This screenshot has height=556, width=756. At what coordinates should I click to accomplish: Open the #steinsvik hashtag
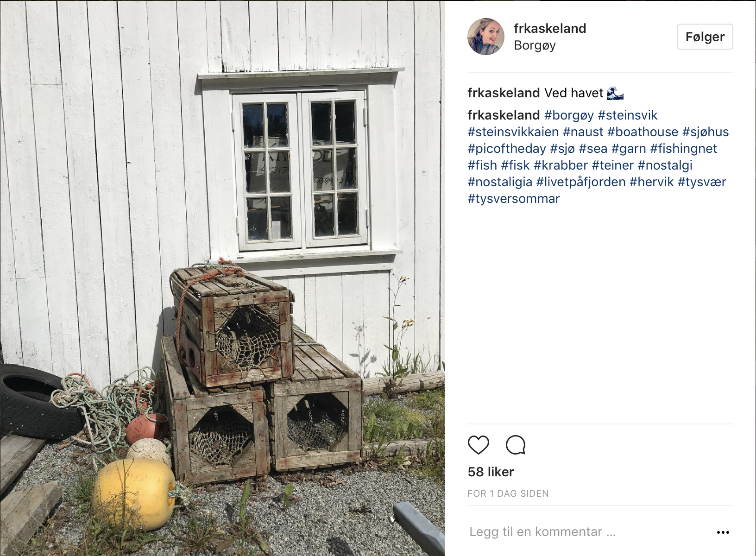628,115
